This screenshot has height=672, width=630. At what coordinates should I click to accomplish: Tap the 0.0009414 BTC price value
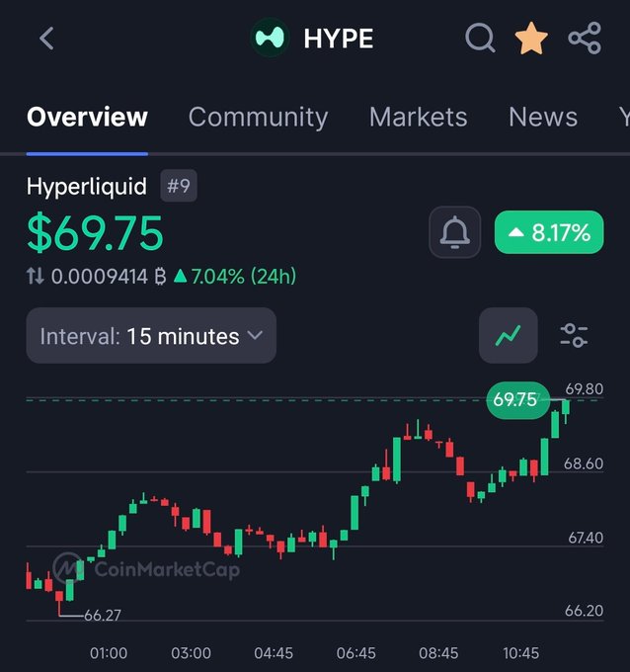pos(109,277)
